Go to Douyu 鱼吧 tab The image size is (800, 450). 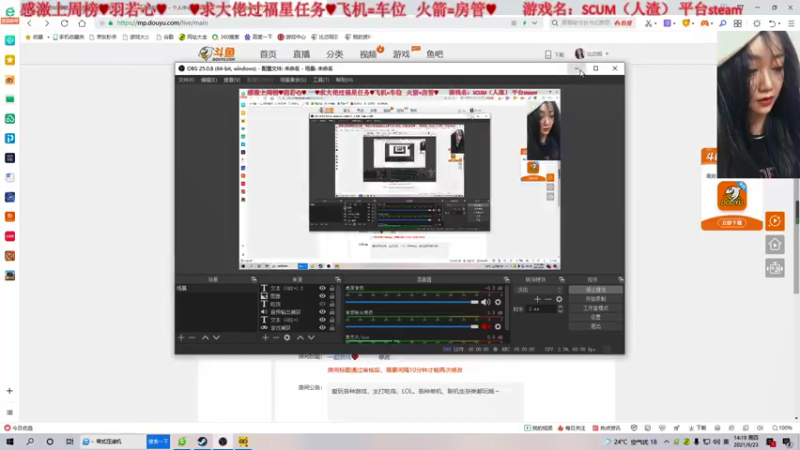click(435, 54)
